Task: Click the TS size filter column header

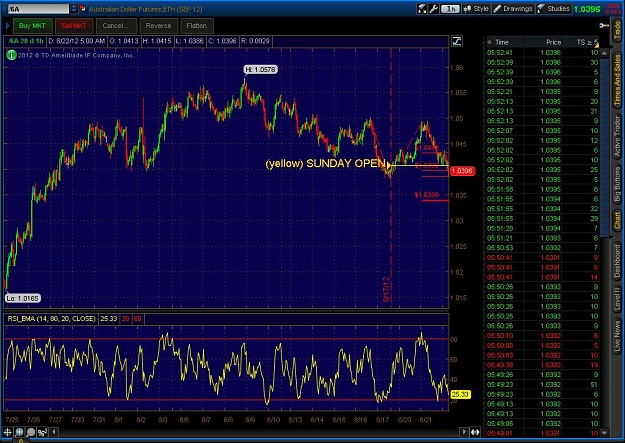Action: tap(587, 42)
